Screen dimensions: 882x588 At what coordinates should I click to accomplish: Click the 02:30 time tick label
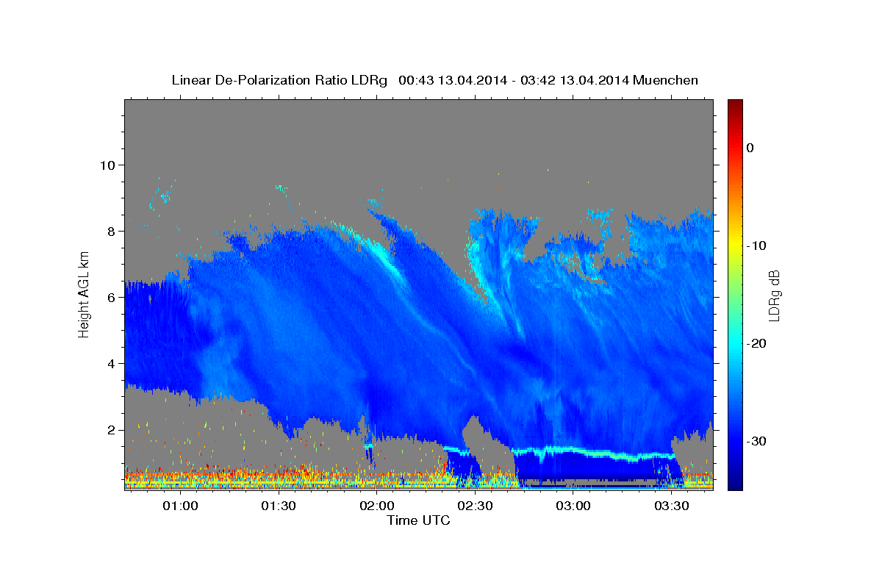(475, 506)
